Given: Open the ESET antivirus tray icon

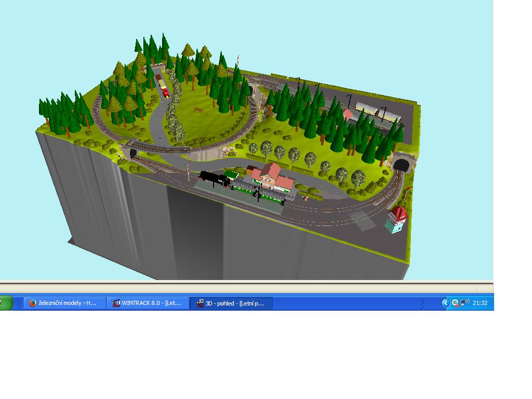Looking at the screenshot, I should 455,303.
